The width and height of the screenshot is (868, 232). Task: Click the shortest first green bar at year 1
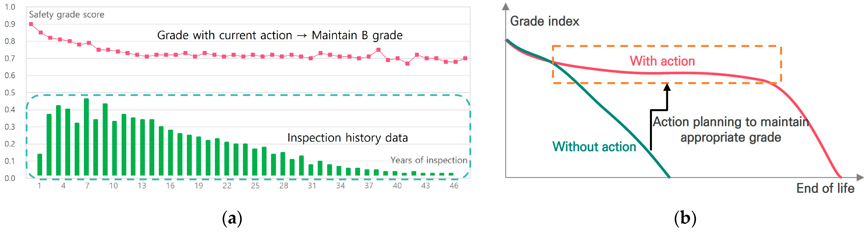click(x=40, y=165)
